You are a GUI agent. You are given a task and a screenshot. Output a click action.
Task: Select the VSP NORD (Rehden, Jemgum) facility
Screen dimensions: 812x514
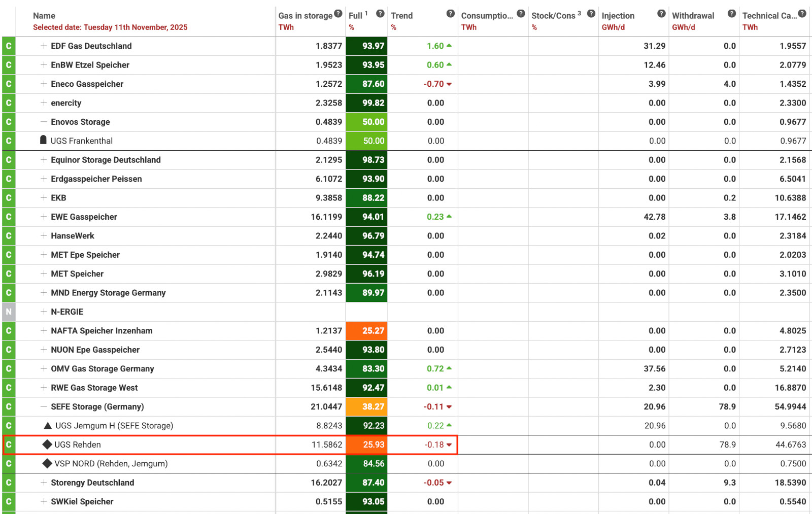[x=111, y=464]
